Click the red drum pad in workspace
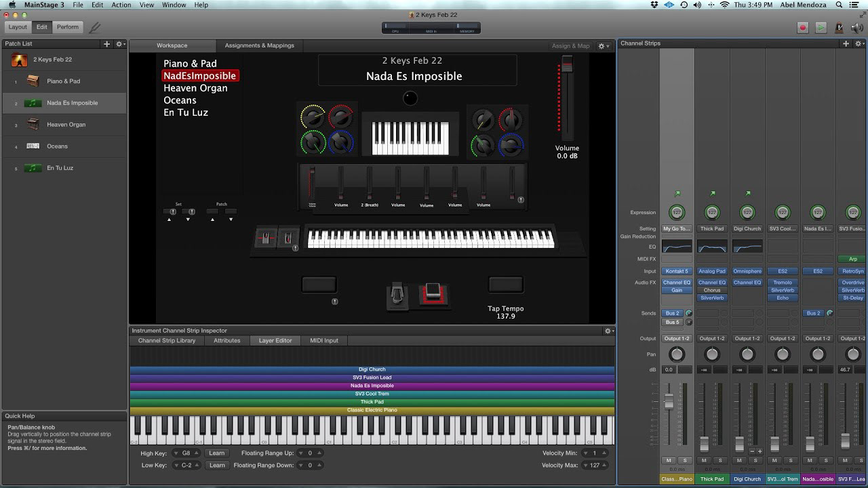Viewport: 868px width, 488px height. 433,295
